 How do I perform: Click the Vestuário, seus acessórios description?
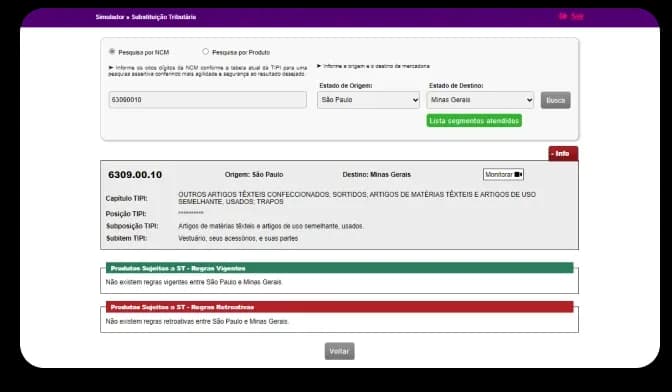point(238,238)
